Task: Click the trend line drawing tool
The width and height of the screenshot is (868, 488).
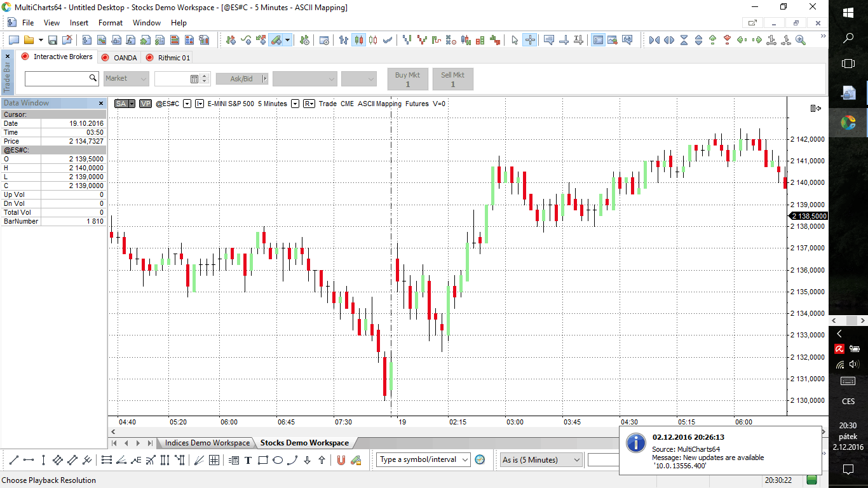Action: [x=13, y=460]
